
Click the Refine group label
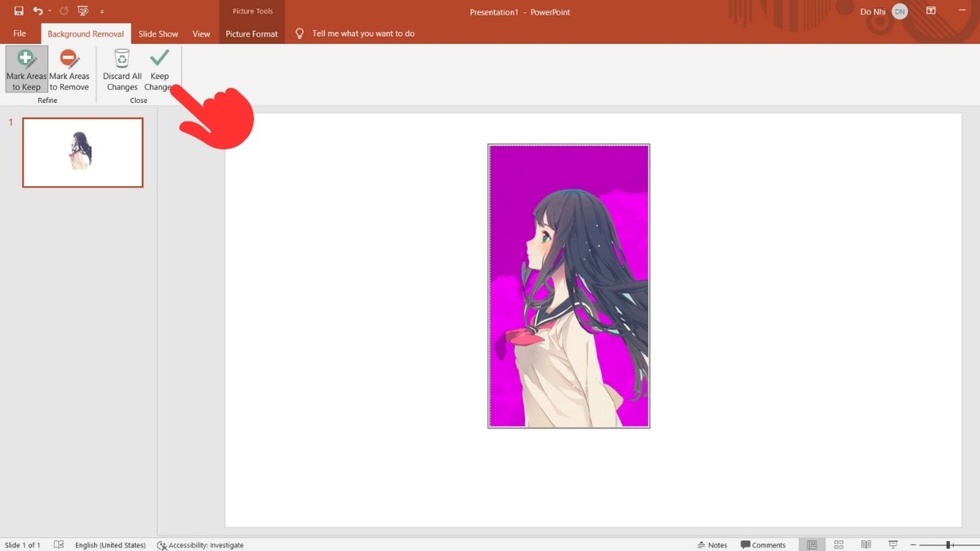tap(47, 100)
